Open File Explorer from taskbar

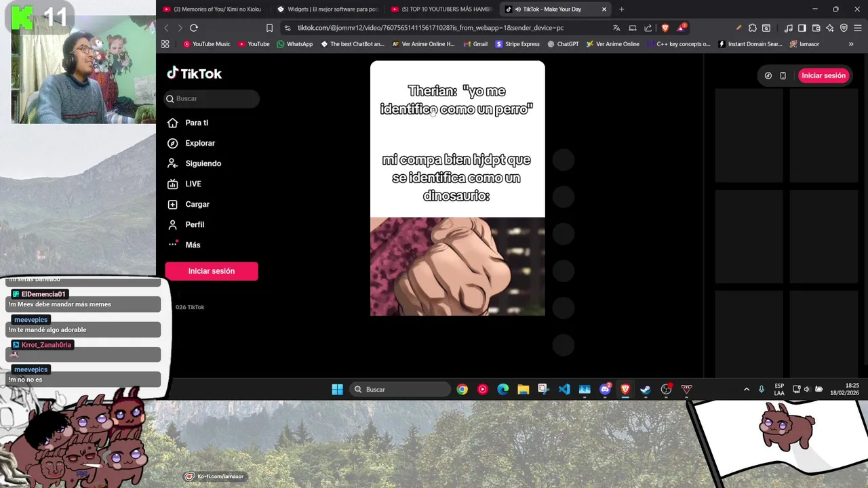pos(523,389)
